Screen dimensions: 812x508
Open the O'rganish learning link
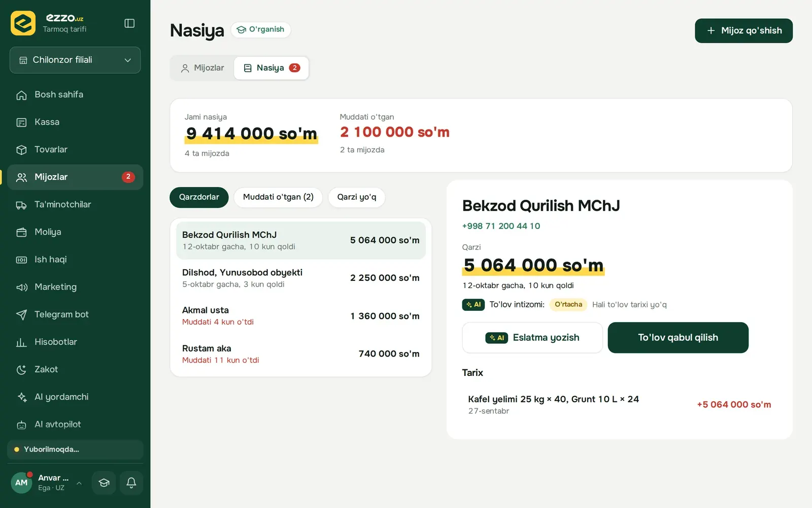click(x=261, y=29)
